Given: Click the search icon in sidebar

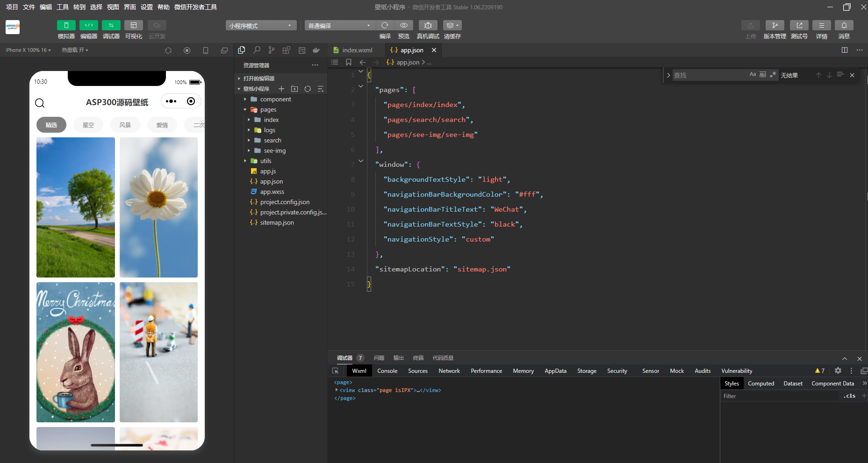Looking at the screenshot, I should [x=257, y=50].
